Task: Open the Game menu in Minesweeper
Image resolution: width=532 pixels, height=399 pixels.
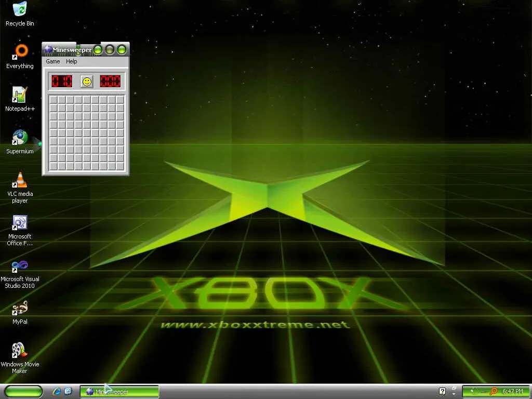Action: (x=53, y=61)
